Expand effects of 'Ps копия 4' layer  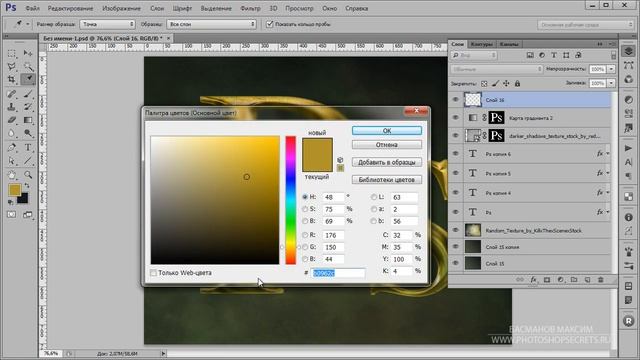[x=607, y=193]
